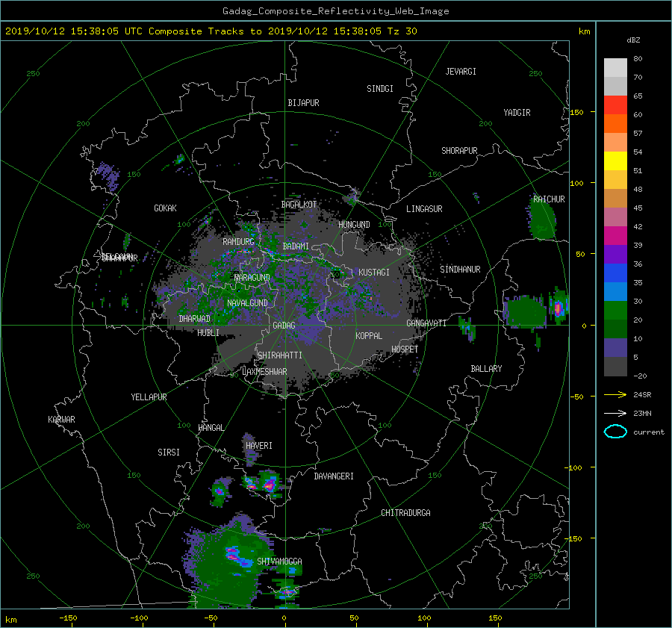Click the NAVALGUND city label
Viewport: 672px width, 628px height.
247,303
